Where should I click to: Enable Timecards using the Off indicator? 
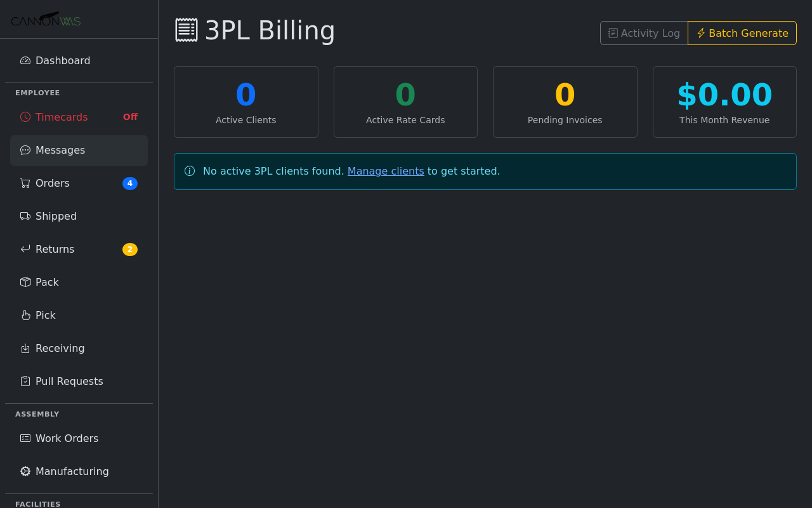[129, 117]
